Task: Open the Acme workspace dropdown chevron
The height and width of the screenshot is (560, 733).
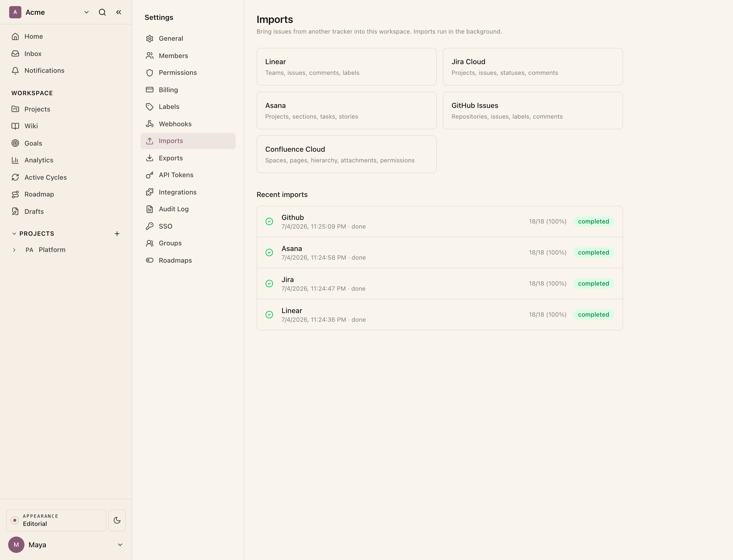Action: point(86,12)
